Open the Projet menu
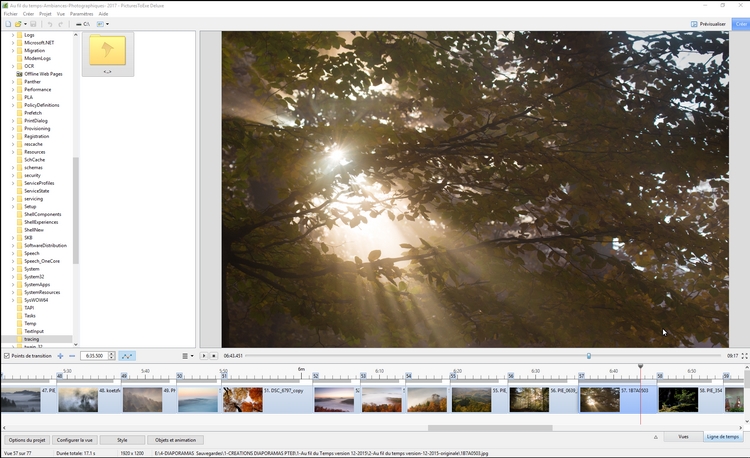Image resolution: width=750 pixels, height=458 pixels. click(45, 14)
